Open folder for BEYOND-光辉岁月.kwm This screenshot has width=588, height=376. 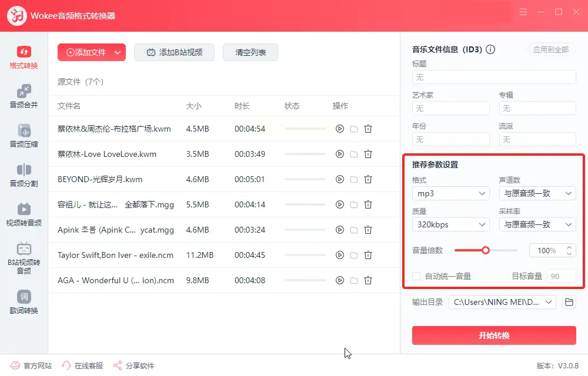(353, 179)
